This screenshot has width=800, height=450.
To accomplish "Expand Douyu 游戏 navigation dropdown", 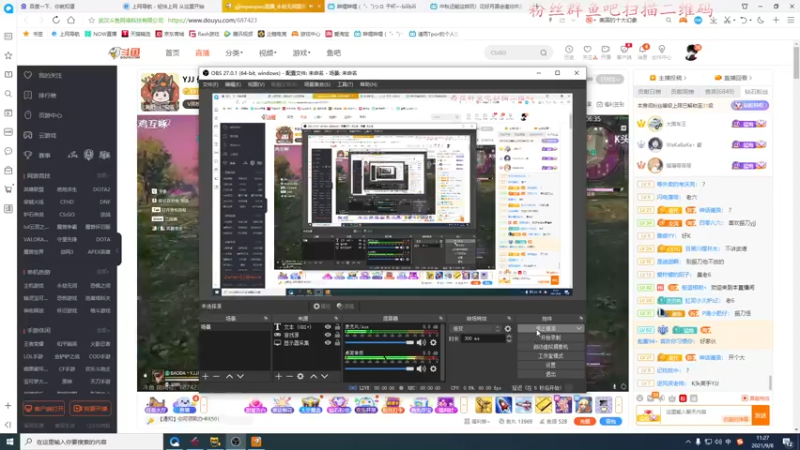I will (302, 53).
